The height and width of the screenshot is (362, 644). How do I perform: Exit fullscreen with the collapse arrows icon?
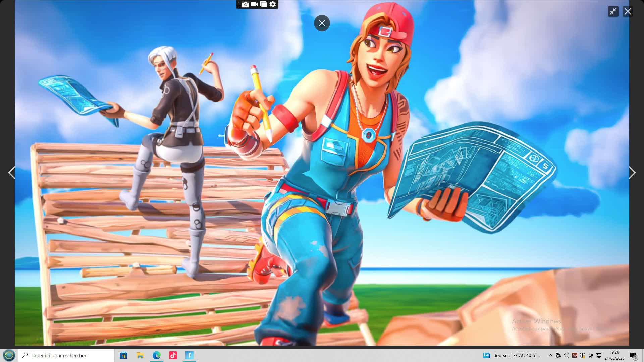613,11
